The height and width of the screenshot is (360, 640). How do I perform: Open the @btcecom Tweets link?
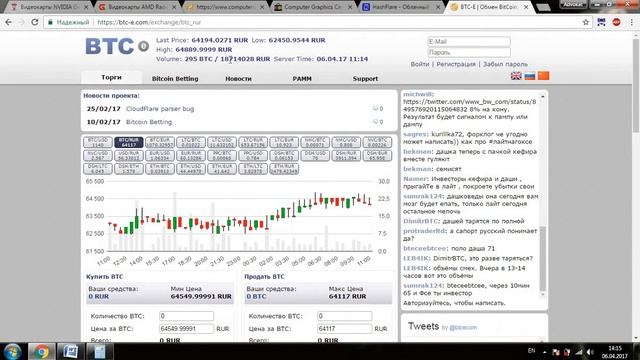click(463, 327)
